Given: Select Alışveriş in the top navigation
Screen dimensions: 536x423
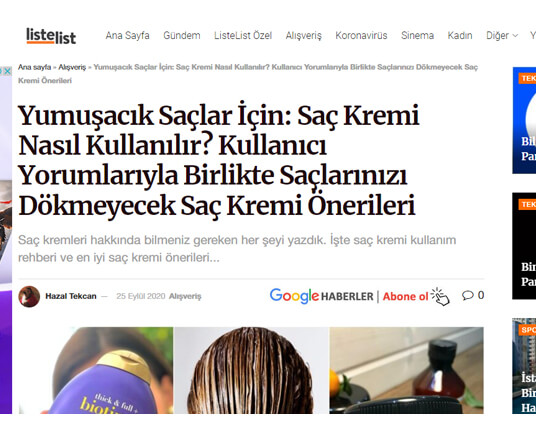Looking at the screenshot, I should tap(304, 36).
